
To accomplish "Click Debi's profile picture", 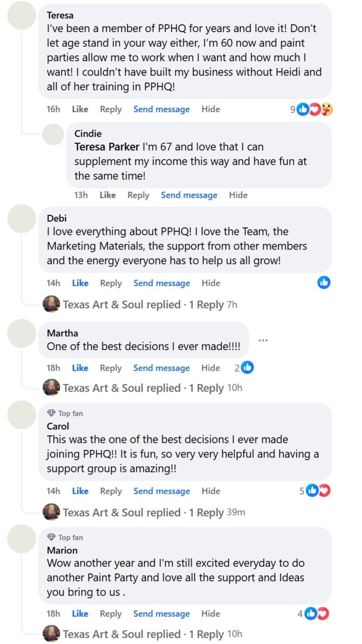I will 22,219.
